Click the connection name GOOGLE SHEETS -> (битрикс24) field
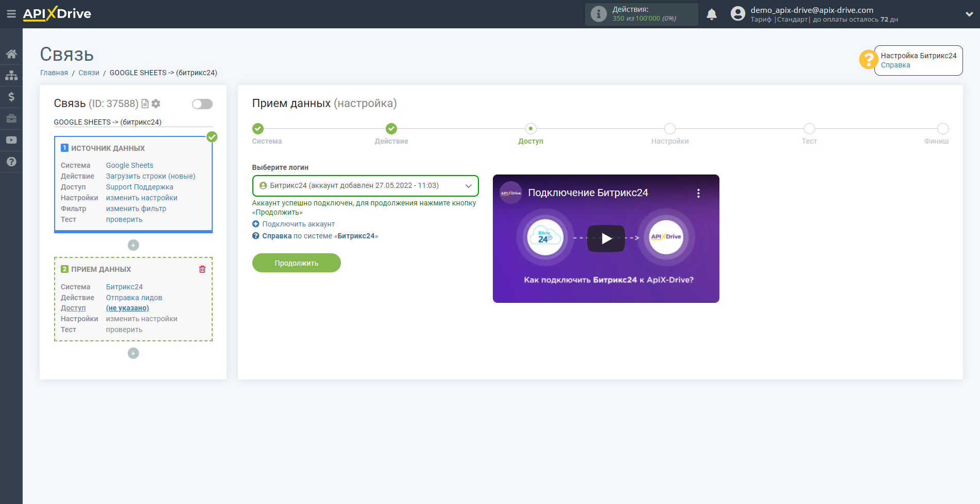980x504 pixels. point(133,122)
